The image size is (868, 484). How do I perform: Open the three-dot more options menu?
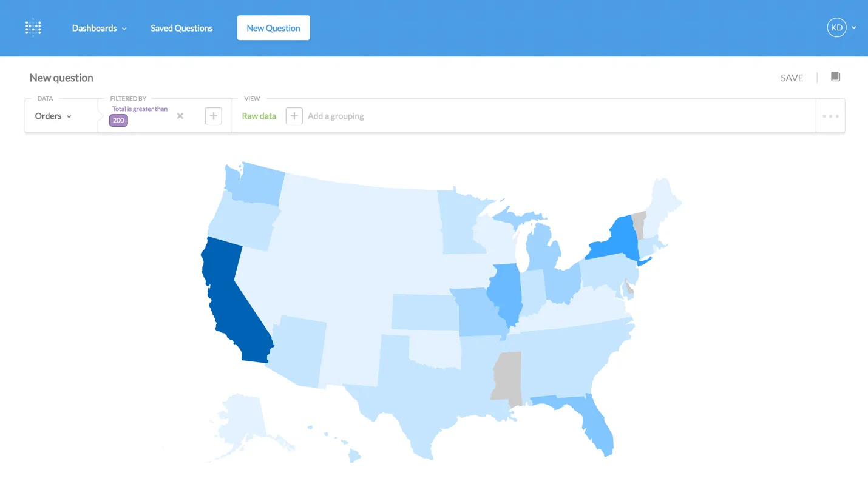pyautogui.click(x=830, y=116)
